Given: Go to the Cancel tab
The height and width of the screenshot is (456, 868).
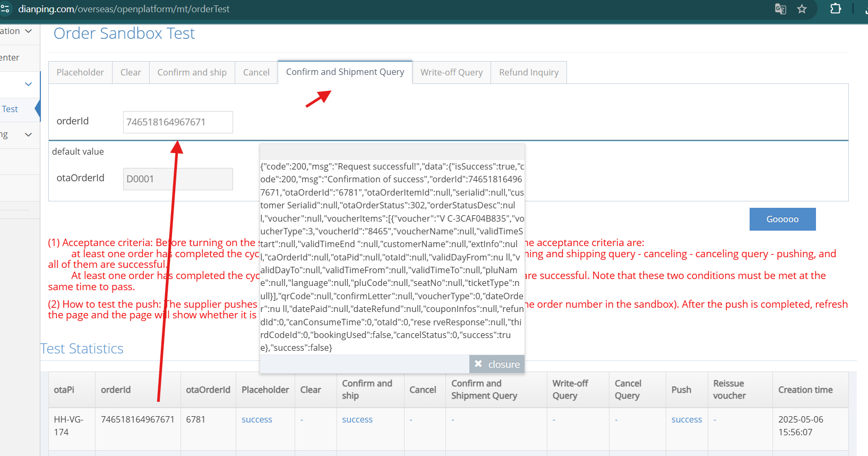Looking at the screenshot, I should 256,73.
